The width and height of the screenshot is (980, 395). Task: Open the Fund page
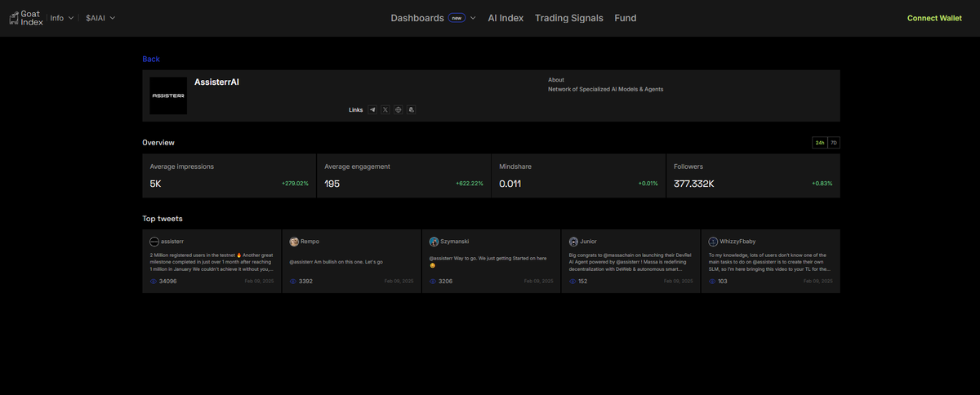[x=626, y=18]
